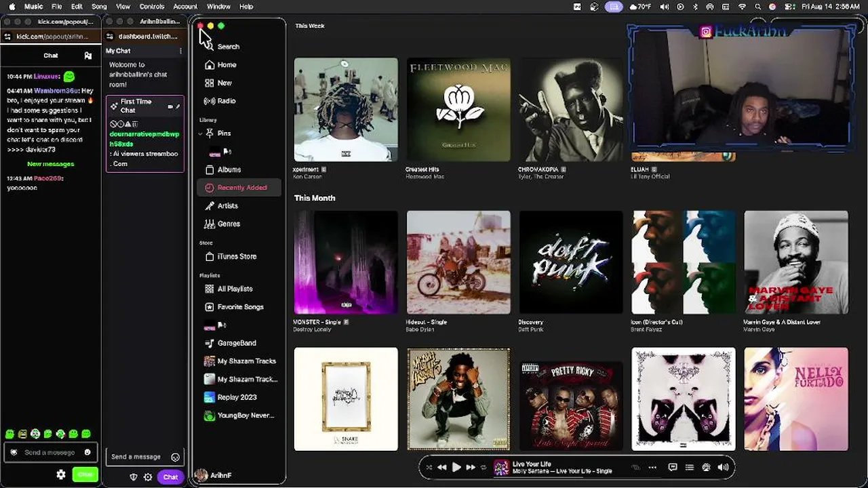The image size is (868, 488).
Task: Click username Wambrom36u in Kick chat
Action: click(x=56, y=91)
